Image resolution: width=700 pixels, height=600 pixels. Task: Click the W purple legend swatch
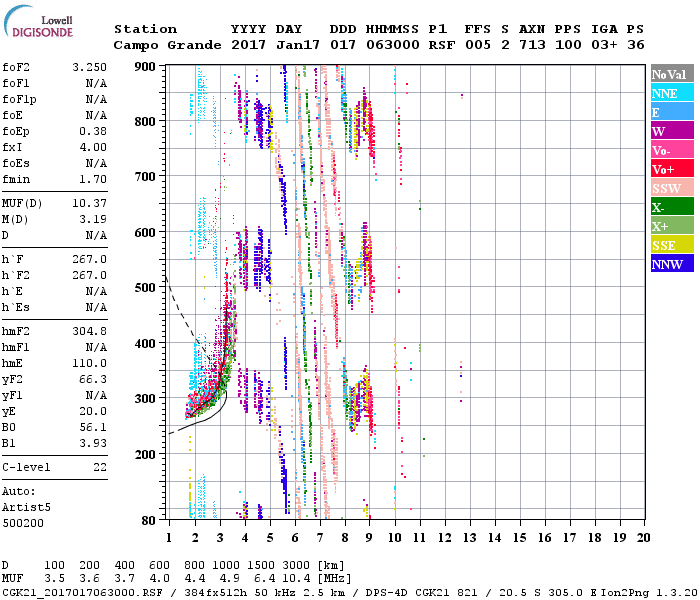(x=671, y=131)
